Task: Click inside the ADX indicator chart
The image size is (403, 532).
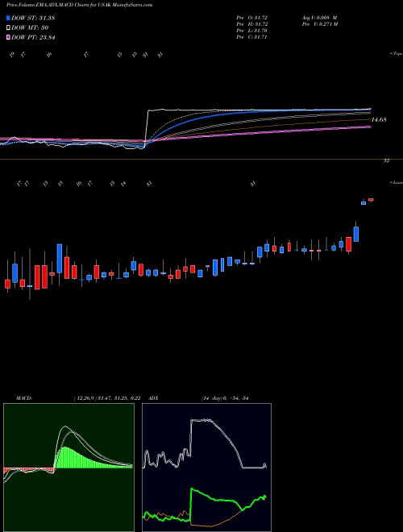Action: click(206, 468)
